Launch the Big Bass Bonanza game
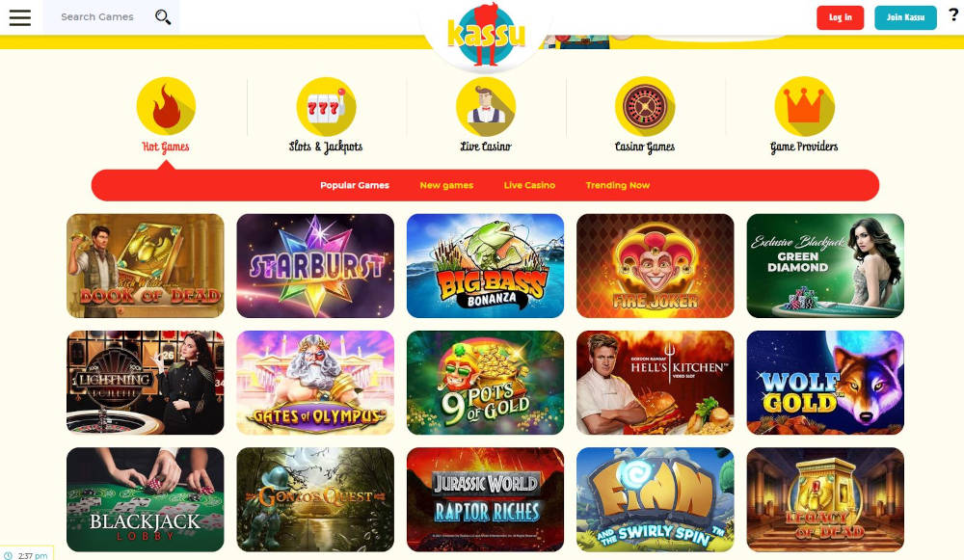The width and height of the screenshot is (964, 560). [485, 266]
